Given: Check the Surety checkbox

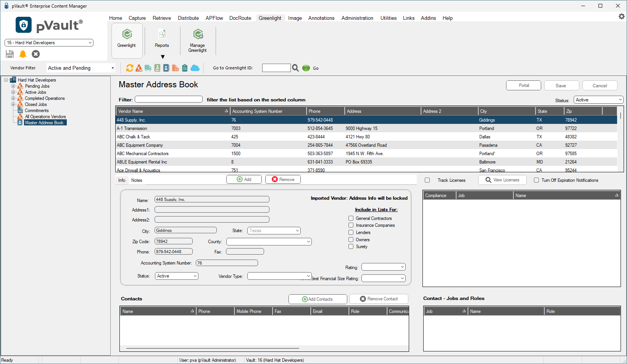Looking at the screenshot, I should [351, 247].
